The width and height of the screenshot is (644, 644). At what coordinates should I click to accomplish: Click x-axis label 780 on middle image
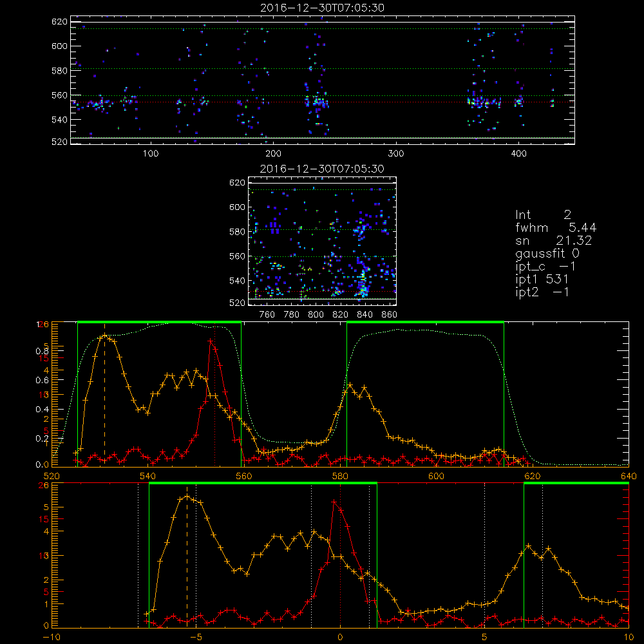click(292, 315)
